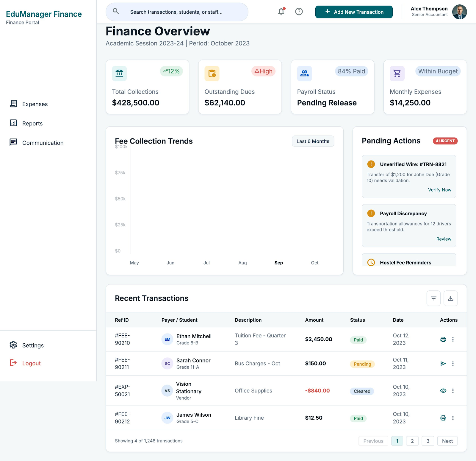
Task: Click the Within Budget badge
Action: tap(438, 71)
